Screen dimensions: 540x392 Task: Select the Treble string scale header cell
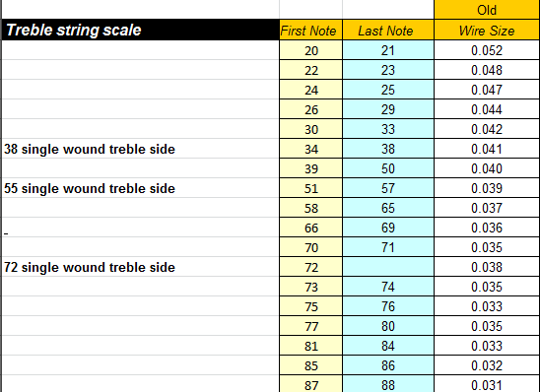[140, 30]
